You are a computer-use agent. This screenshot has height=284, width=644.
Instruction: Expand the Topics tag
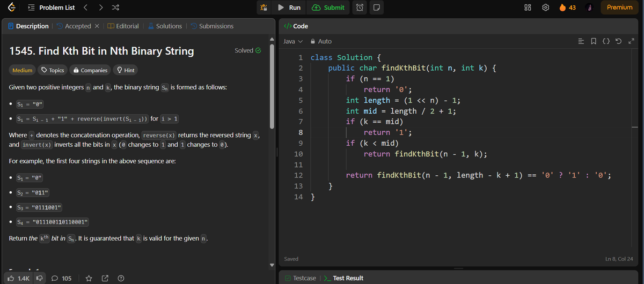point(53,70)
